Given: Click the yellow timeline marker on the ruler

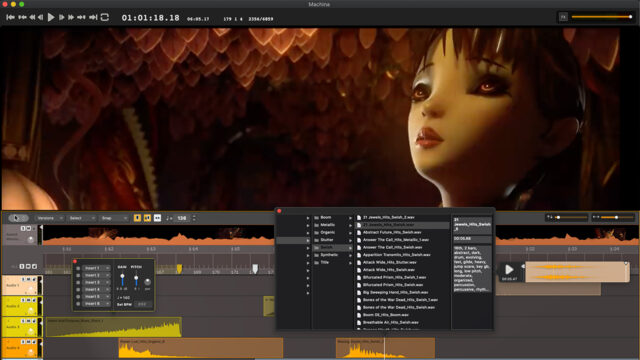Looking at the screenshot, I should click(x=179, y=269).
